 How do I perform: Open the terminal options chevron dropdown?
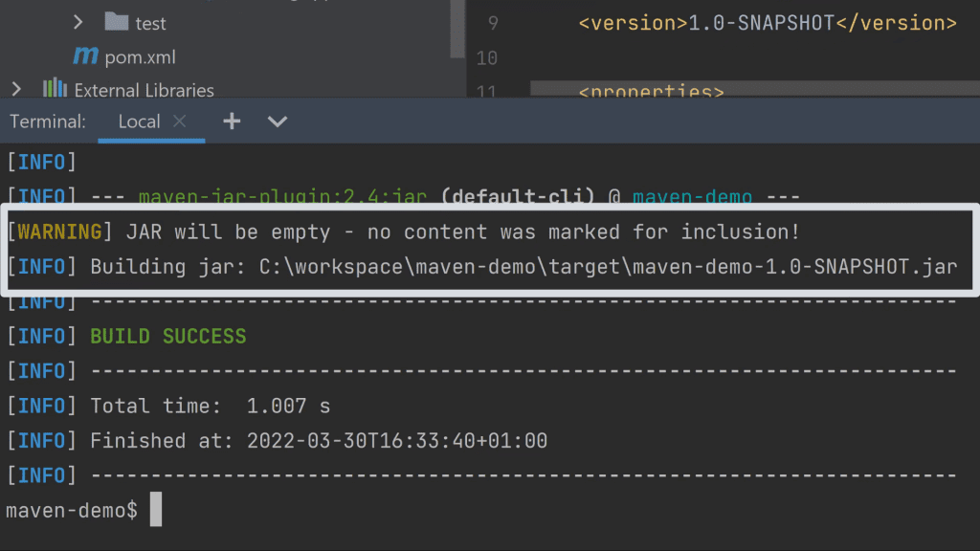[277, 121]
